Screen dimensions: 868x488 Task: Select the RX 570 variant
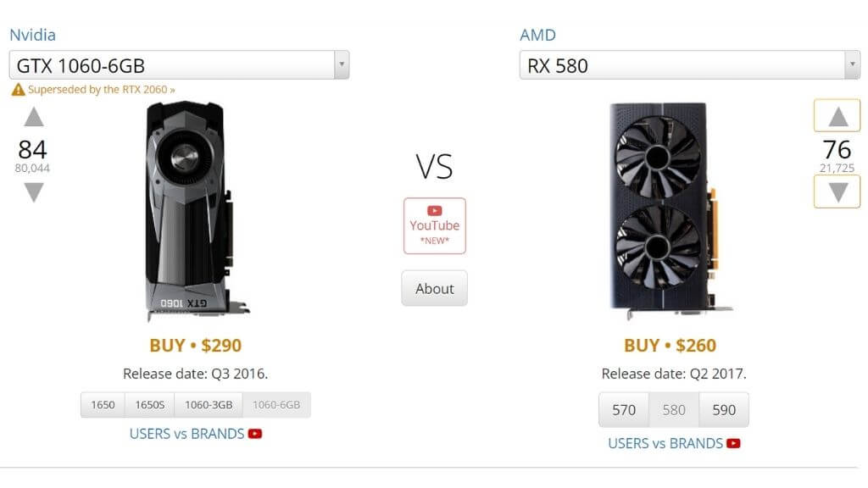tap(624, 410)
